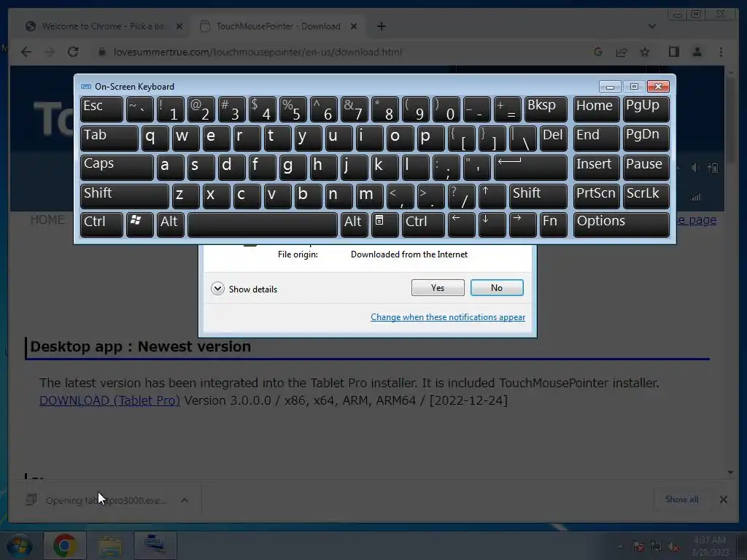Toggle the right Ctrl key
The height and width of the screenshot is (560, 747).
(x=423, y=225)
